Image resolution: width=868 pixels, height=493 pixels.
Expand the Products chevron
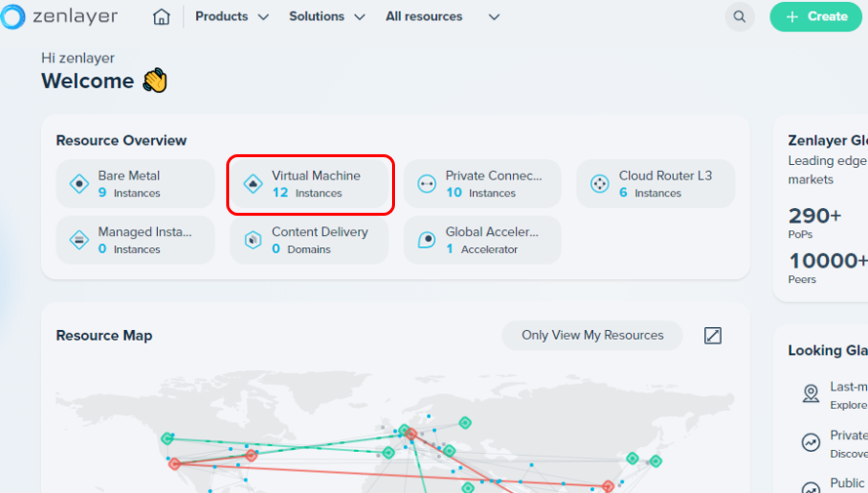(263, 18)
